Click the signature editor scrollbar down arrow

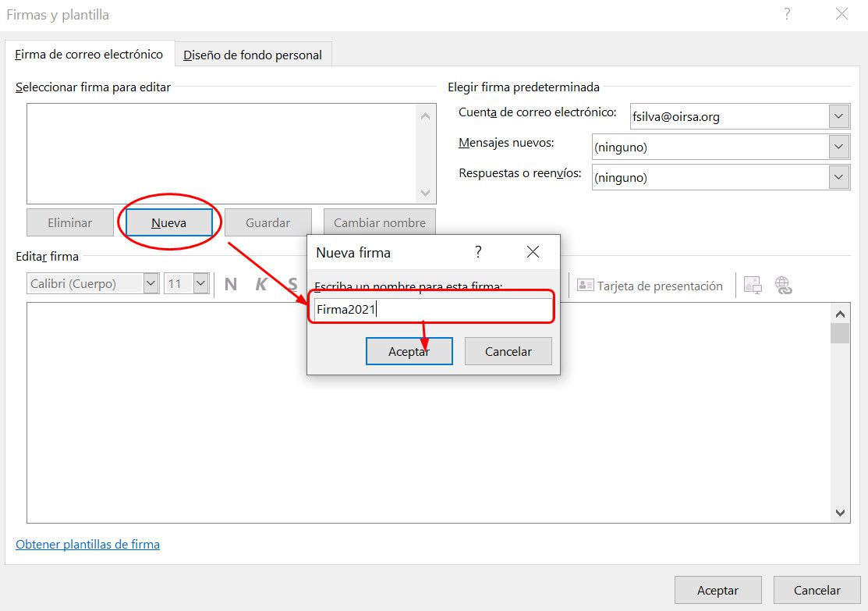point(840,513)
